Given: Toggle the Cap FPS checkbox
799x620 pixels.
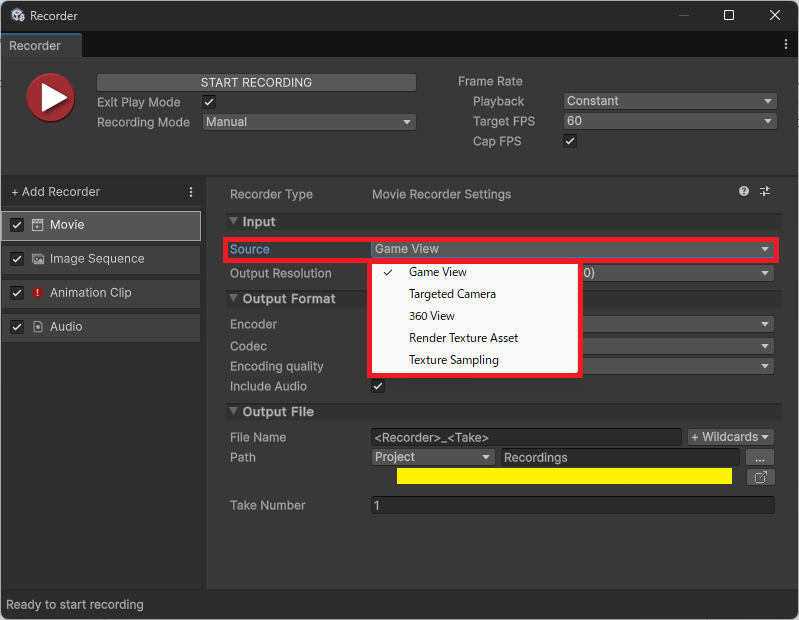Looking at the screenshot, I should tap(570, 142).
